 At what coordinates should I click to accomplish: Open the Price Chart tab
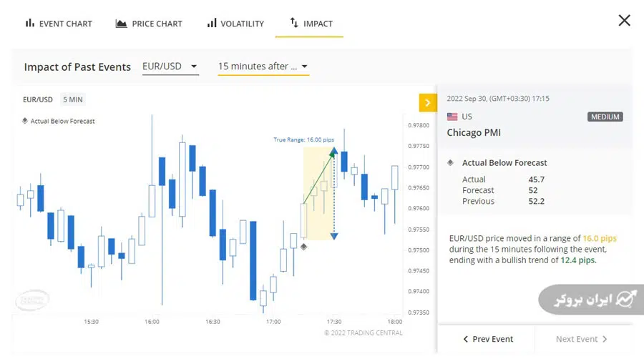149,24
